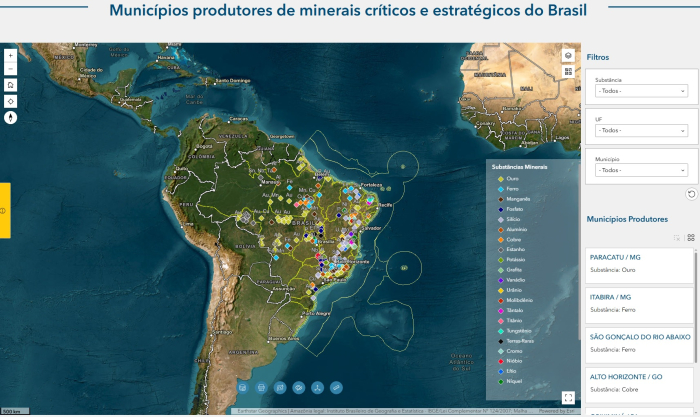700x417 pixels.
Task: Zoom in on the map
Action: click(x=10, y=56)
